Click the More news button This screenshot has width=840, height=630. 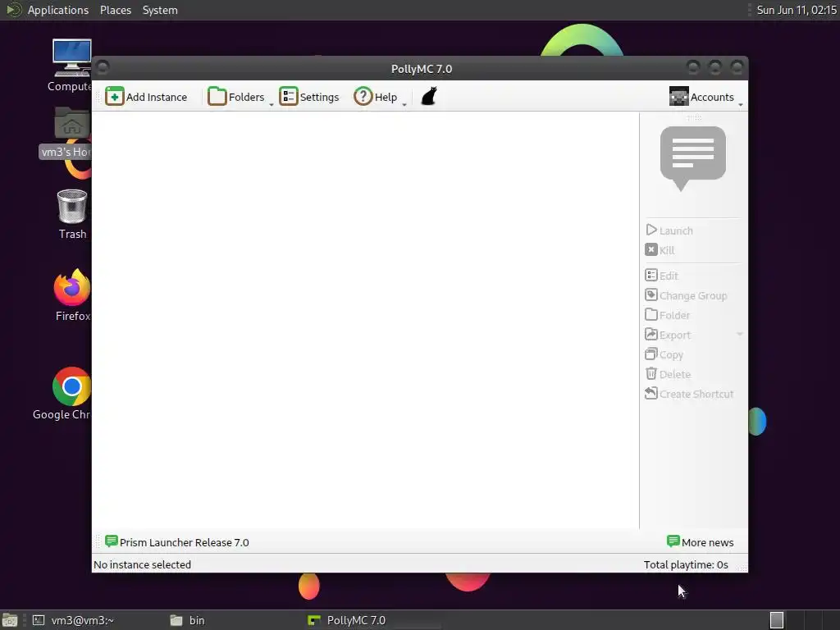(701, 542)
